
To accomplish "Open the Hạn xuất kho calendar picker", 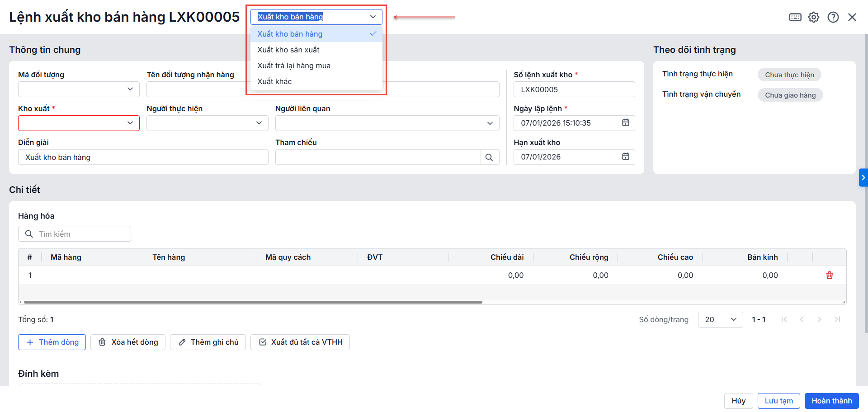I will coord(625,157).
